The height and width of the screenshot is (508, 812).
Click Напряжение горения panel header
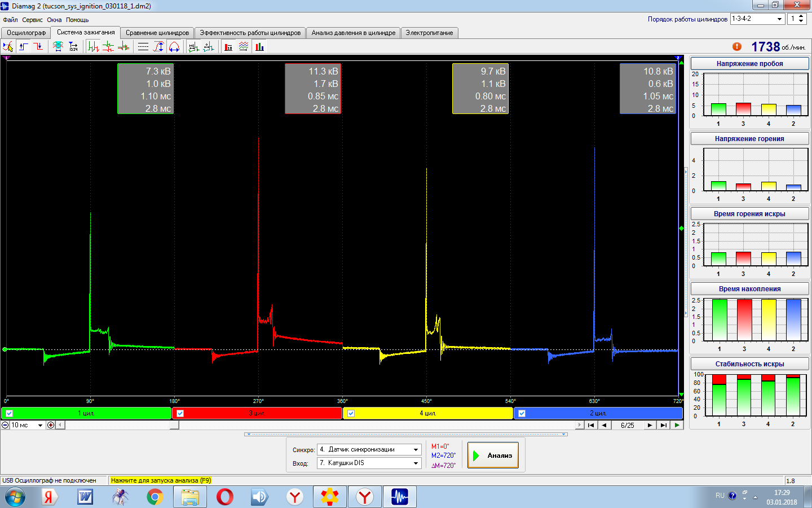[749, 139]
